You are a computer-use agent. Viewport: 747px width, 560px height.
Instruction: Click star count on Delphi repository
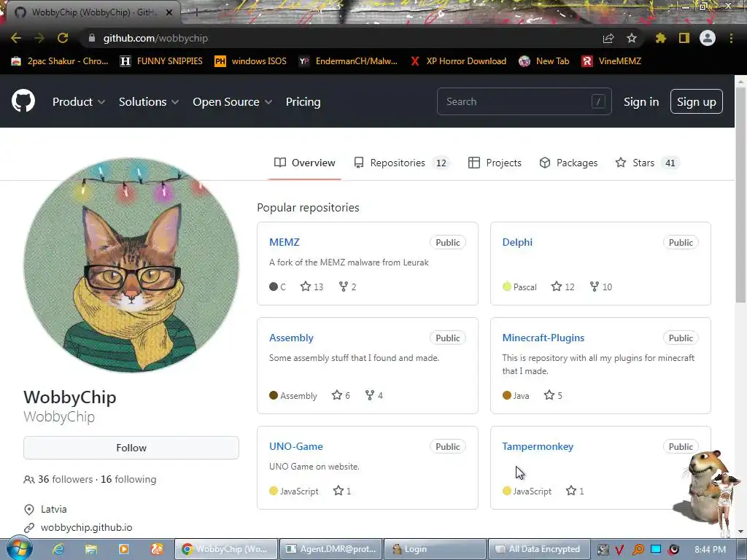click(x=570, y=287)
